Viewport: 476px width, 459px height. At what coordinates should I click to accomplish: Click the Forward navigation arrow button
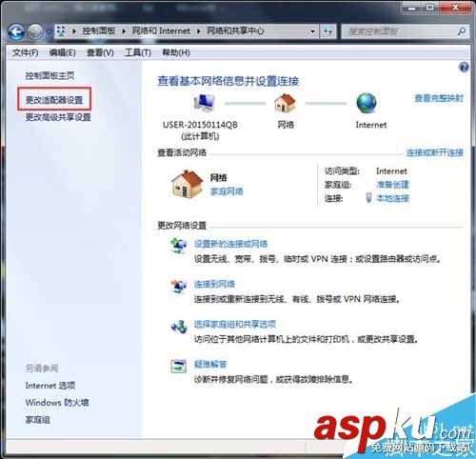point(35,31)
